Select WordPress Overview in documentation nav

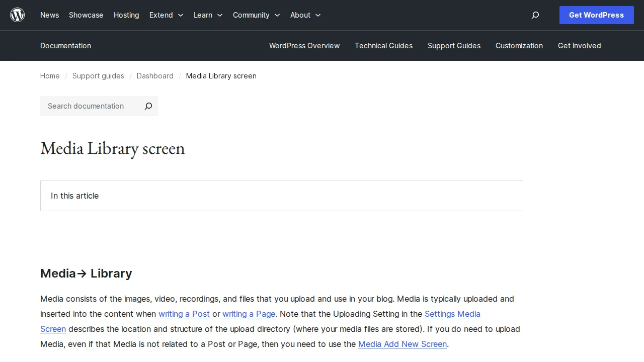304,46
